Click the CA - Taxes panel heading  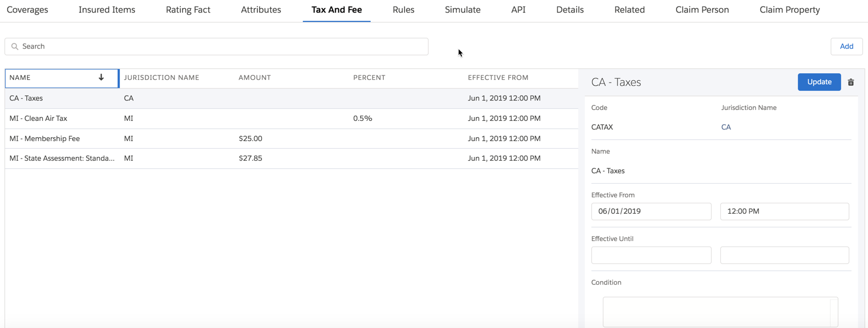(x=616, y=82)
